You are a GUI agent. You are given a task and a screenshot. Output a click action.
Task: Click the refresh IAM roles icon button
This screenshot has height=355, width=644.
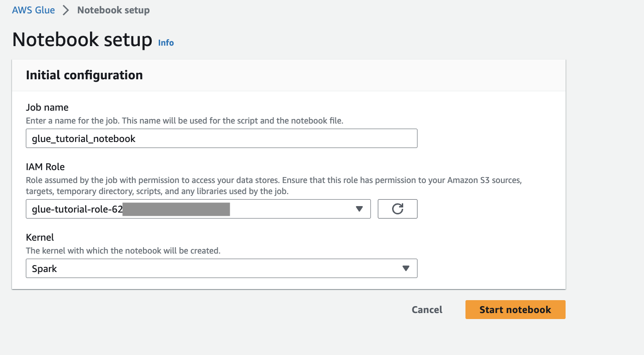pos(397,209)
